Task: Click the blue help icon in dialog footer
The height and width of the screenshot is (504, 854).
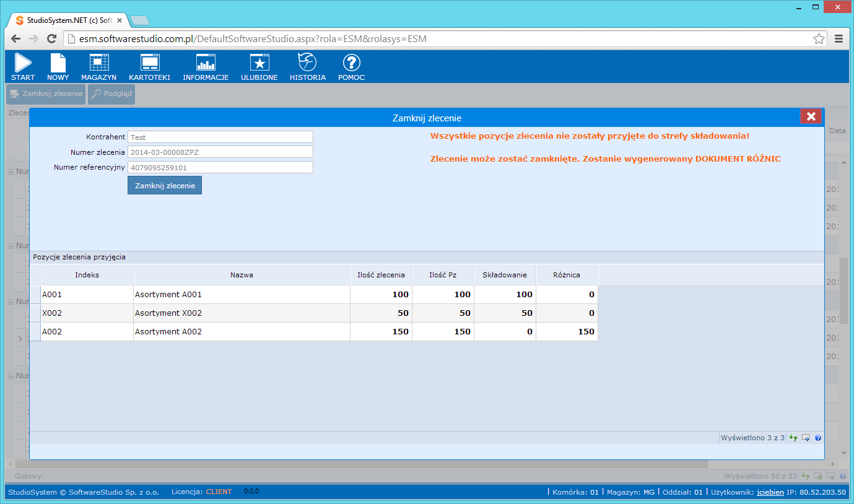Action: click(x=818, y=438)
